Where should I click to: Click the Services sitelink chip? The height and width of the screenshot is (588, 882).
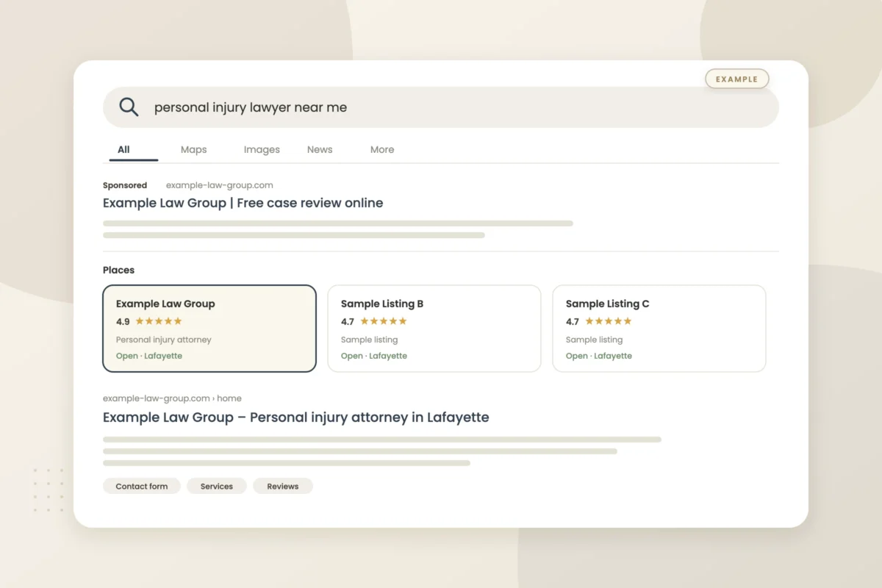point(217,486)
